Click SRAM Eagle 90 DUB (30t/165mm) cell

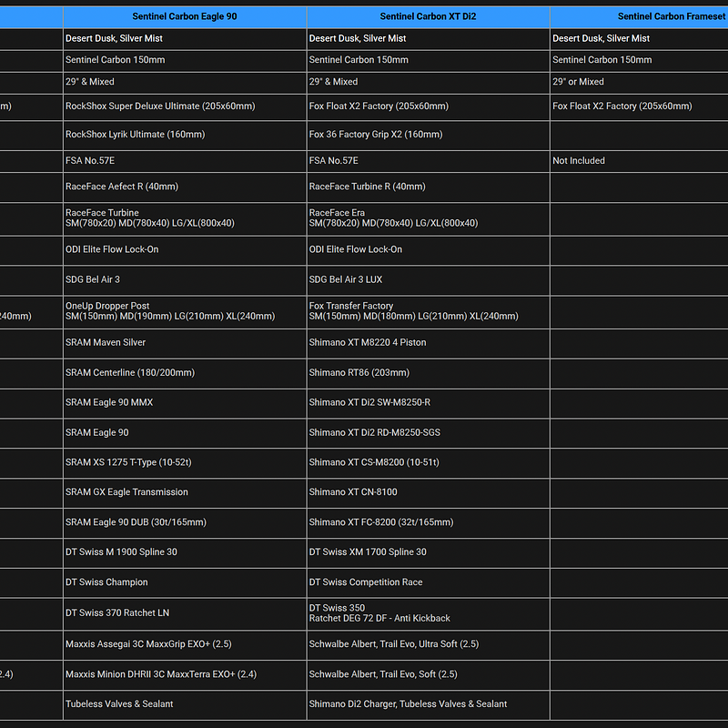pos(185,522)
